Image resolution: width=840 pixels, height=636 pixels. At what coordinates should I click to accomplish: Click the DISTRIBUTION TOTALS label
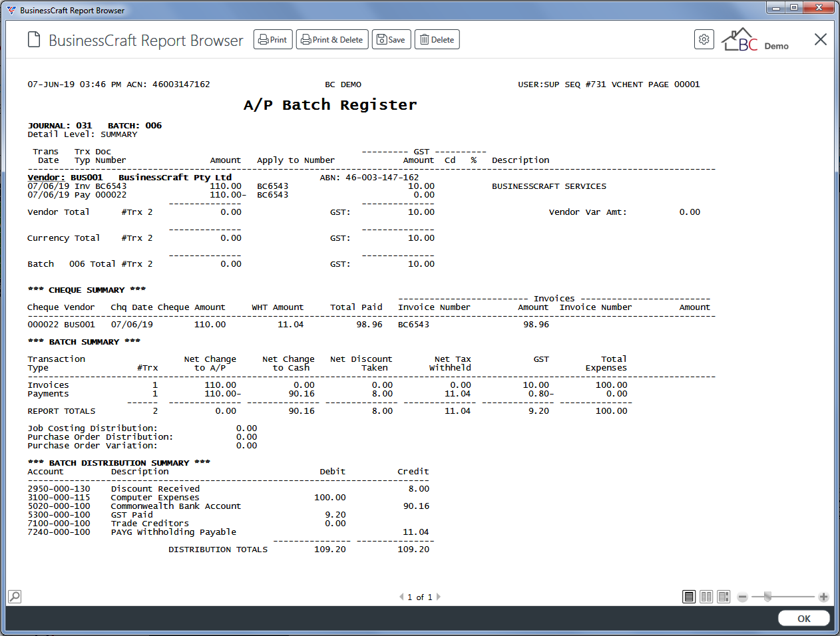coord(218,550)
